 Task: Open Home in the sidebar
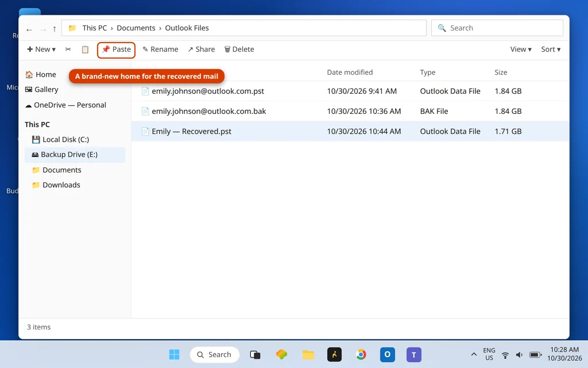tap(41, 74)
